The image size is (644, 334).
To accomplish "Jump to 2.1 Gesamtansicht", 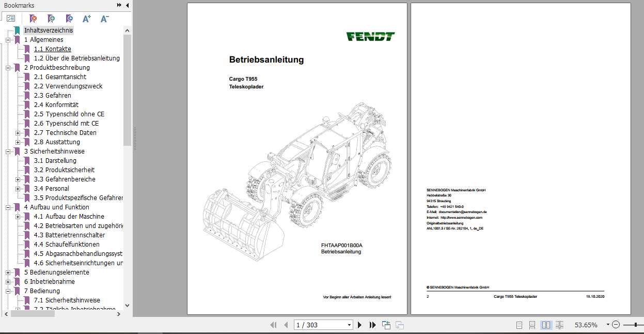I will click(60, 77).
